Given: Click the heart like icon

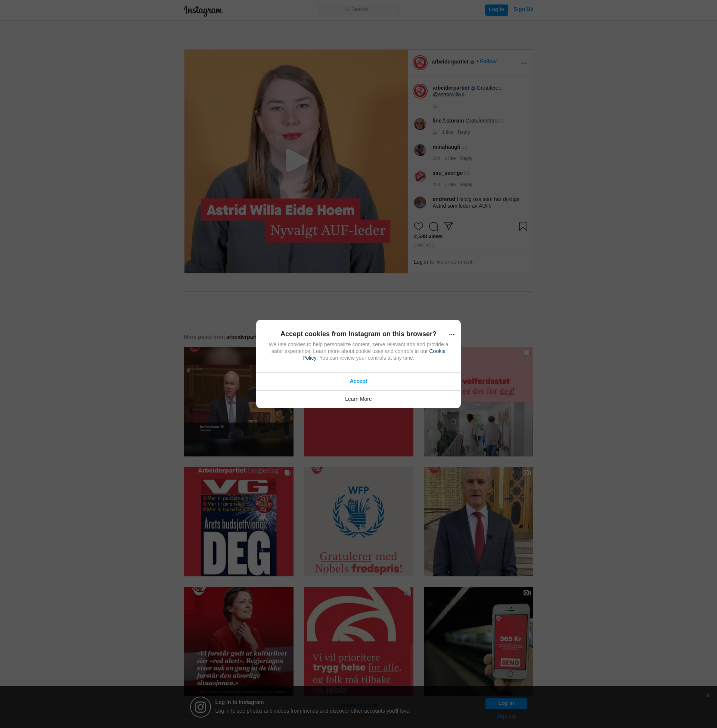Looking at the screenshot, I should click(418, 226).
